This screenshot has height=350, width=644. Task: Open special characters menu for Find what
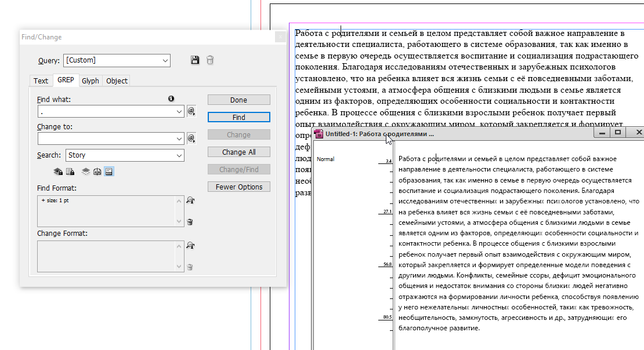(x=191, y=111)
